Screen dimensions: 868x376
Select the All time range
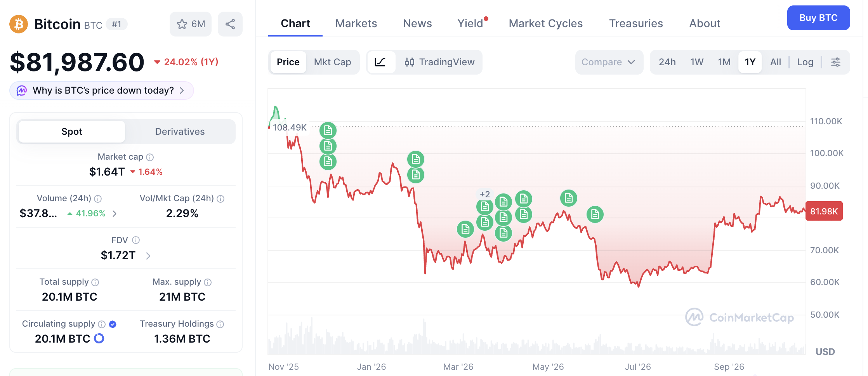776,62
